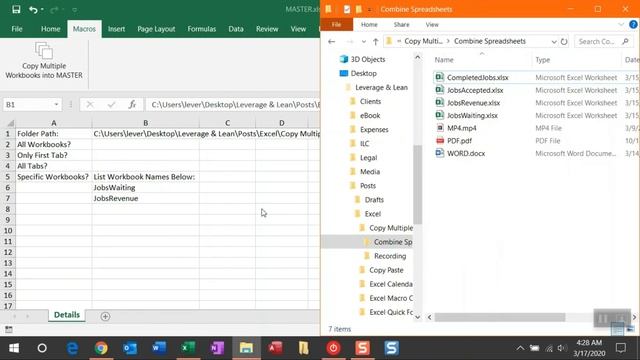Image resolution: width=640 pixels, height=360 pixels.
Task: Open the Page Layout ribbon tab
Action: click(156, 29)
